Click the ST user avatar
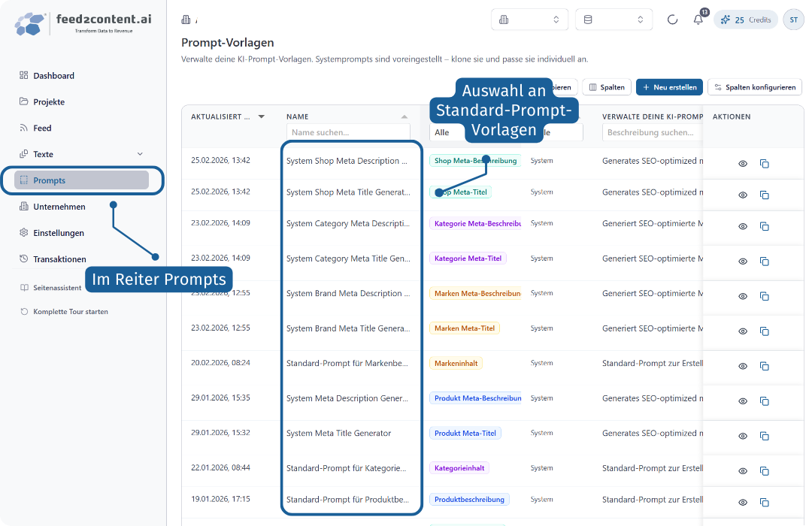812x526 pixels. click(x=793, y=20)
